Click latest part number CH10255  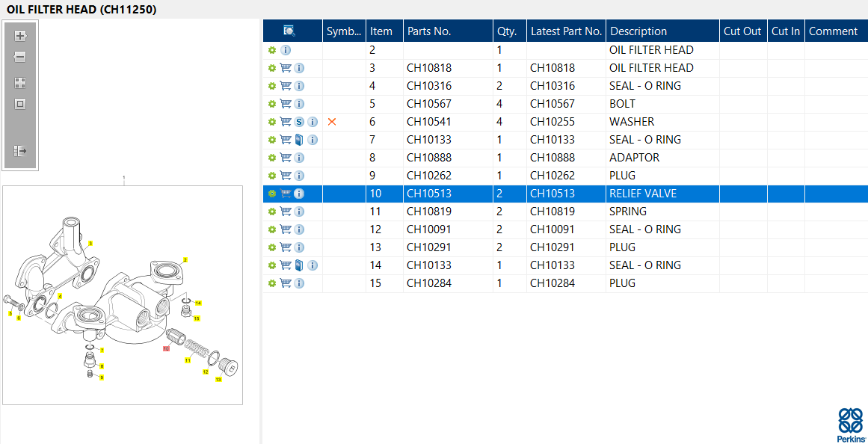click(552, 122)
